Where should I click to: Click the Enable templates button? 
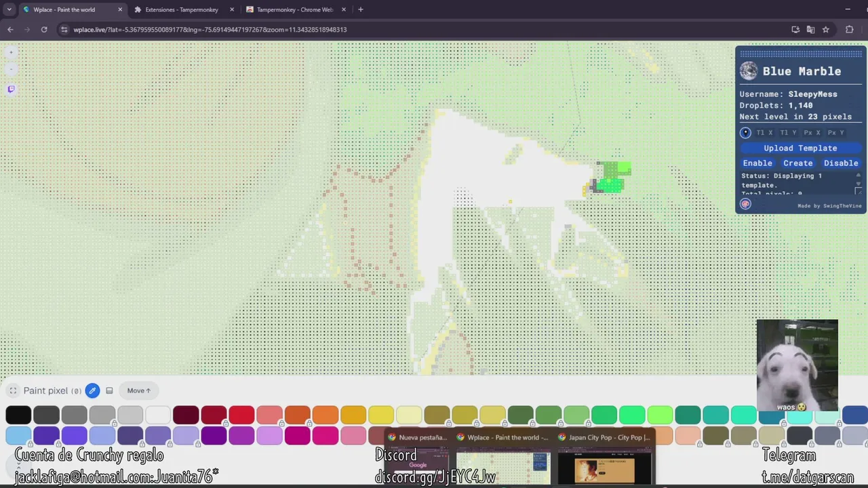click(x=757, y=163)
